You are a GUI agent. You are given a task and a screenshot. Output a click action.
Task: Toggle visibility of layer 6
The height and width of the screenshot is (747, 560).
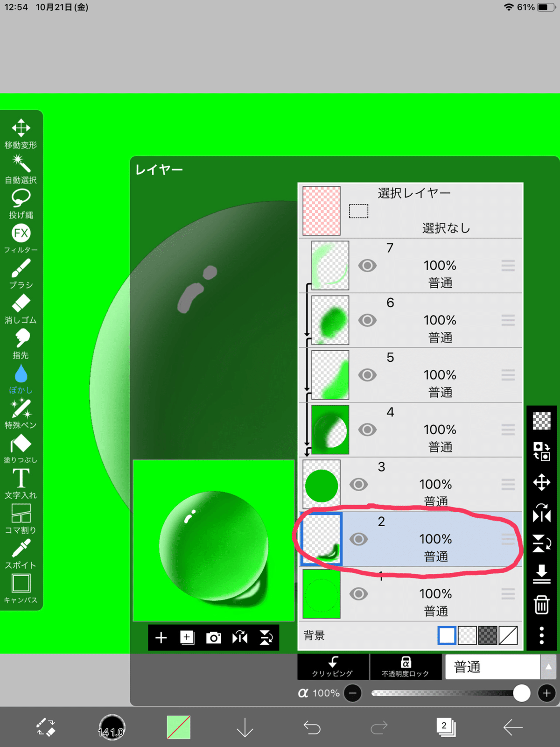[x=367, y=320]
